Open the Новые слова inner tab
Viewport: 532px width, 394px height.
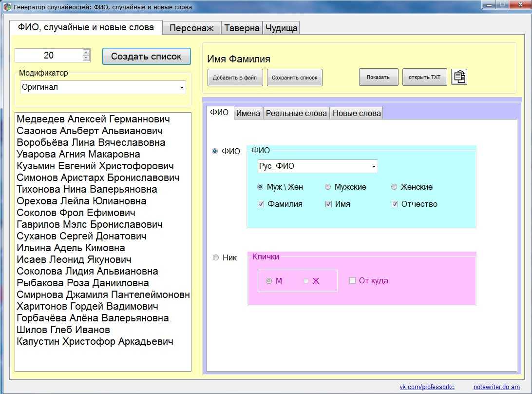[357, 113]
